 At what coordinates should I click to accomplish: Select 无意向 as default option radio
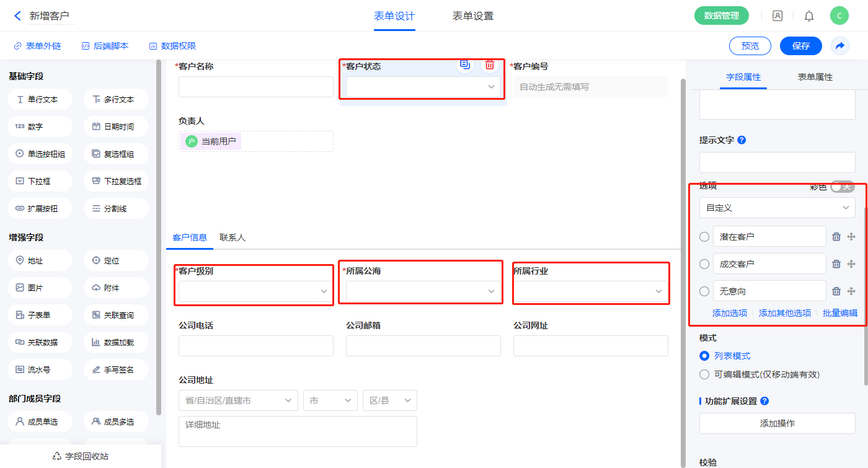pyautogui.click(x=704, y=291)
